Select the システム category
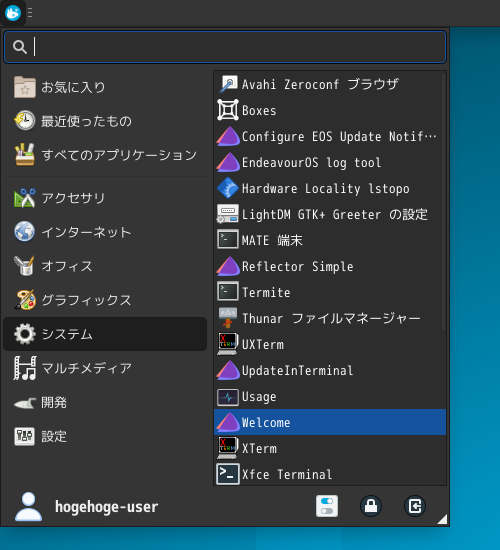Screen dimensions: 500x550 [x=105, y=334]
